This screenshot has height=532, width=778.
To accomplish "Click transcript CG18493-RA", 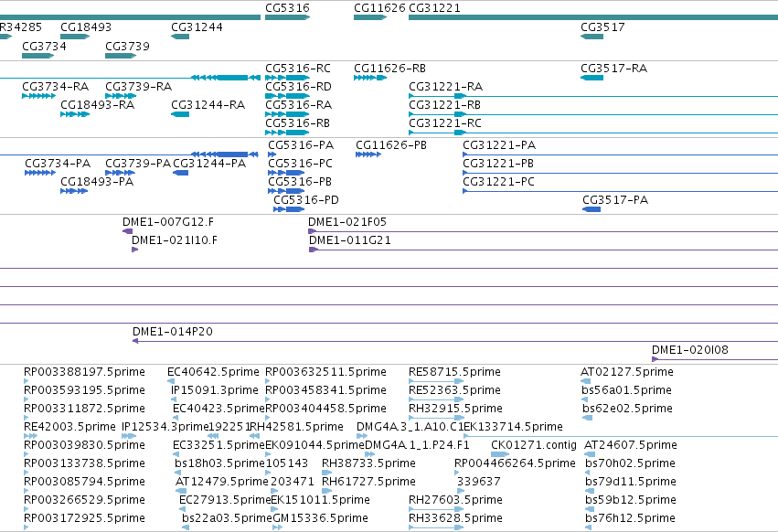I will (75, 114).
